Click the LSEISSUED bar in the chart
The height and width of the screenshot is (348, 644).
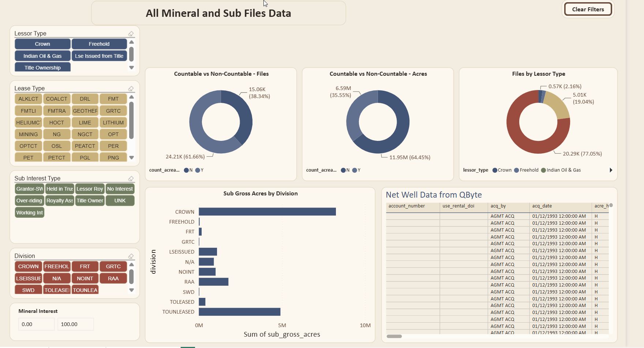[208, 252]
